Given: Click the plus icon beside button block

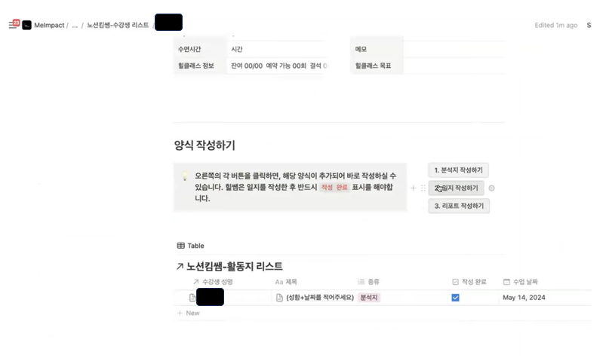Looking at the screenshot, I should click(413, 188).
